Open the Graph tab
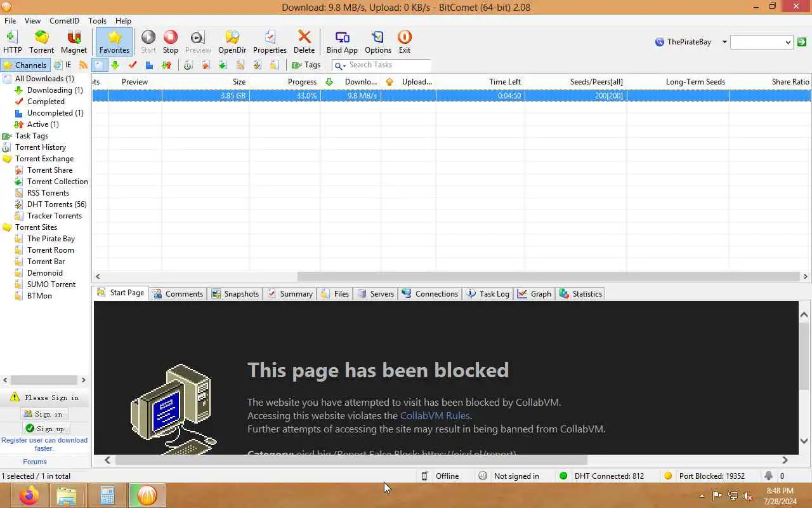This screenshot has width=812, height=508. point(534,293)
